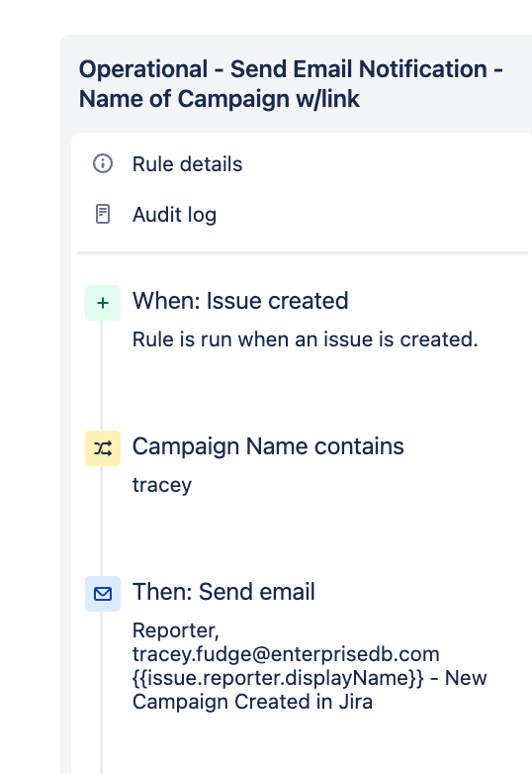Open the Campaign Name contains condition
Image resolution: width=532 pixels, height=774 pixels.
(x=268, y=446)
